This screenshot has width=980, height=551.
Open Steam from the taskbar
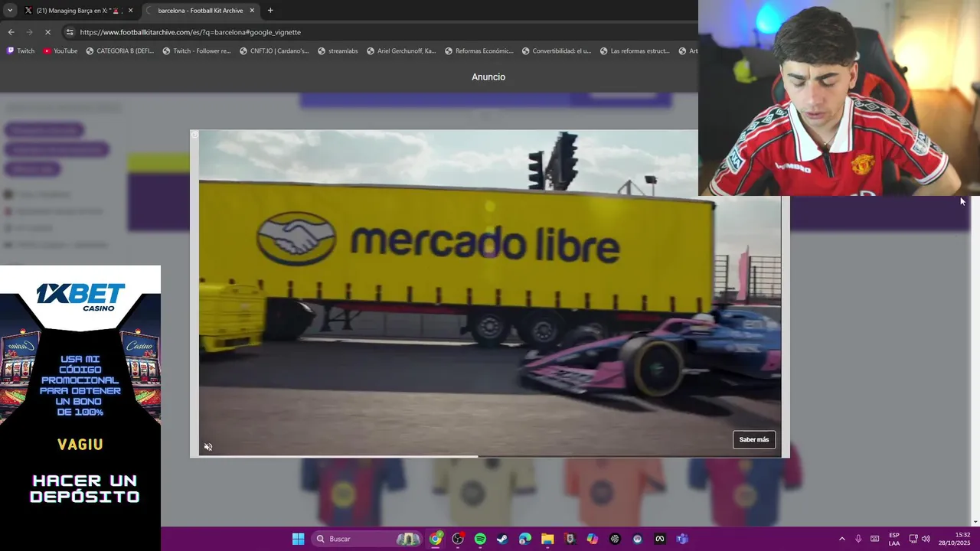tap(502, 539)
